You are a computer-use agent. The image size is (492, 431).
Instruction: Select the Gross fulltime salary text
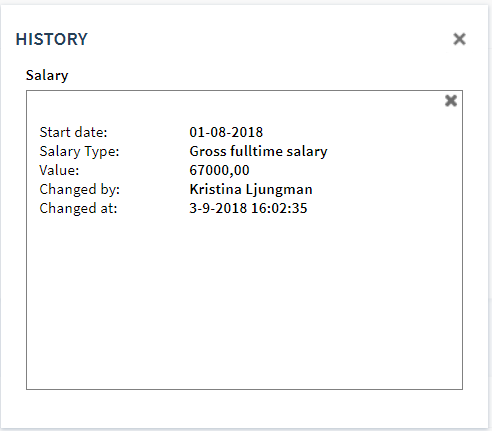pyautogui.click(x=258, y=151)
